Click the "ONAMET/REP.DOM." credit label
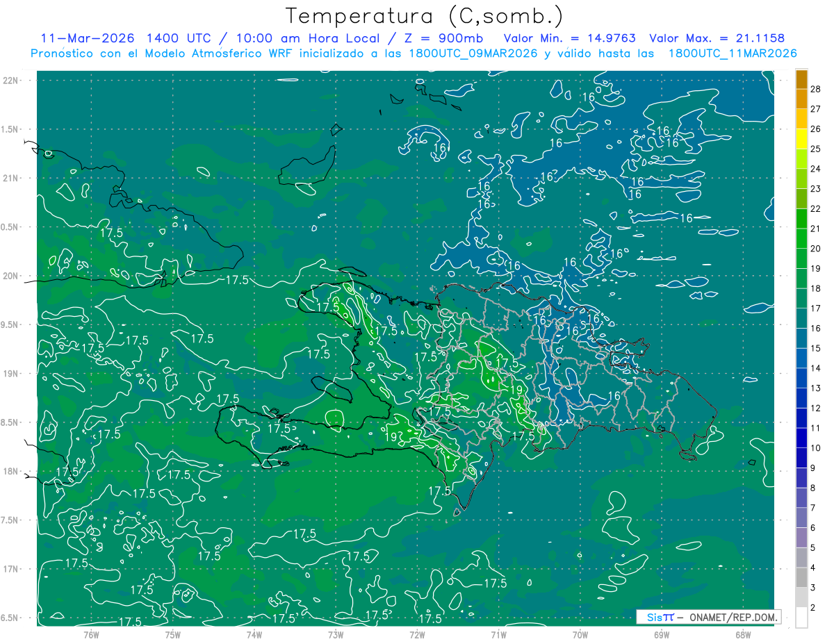The width and height of the screenshot is (834, 644). 733,617
